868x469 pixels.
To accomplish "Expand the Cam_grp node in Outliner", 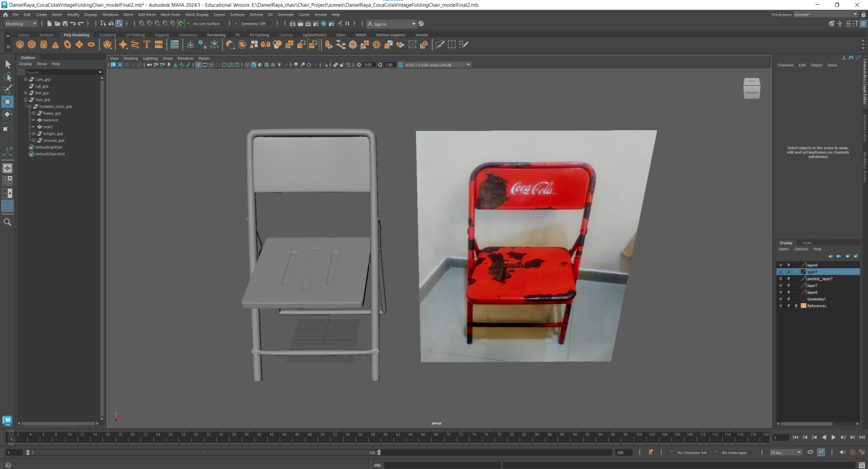I will (25, 79).
